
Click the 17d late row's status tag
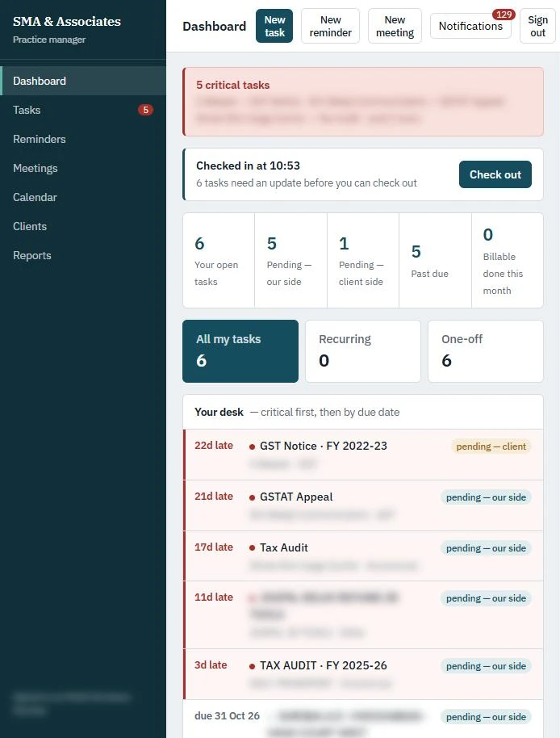(x=486, y=548)
